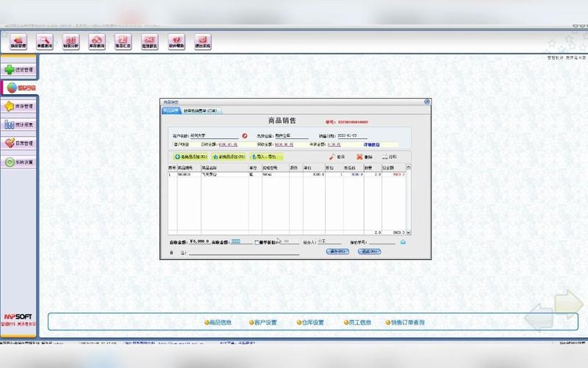Click the product table's vertical scrollbar

click(x=409, y=199)
